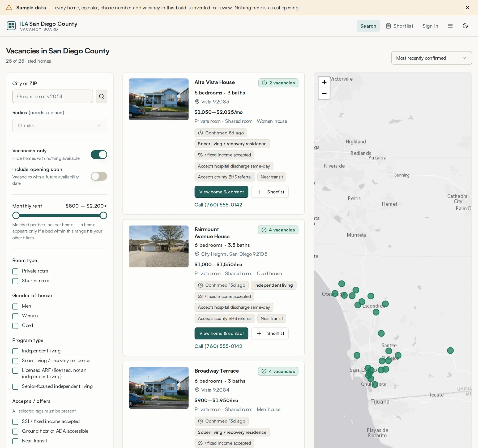The height and width of the screenshot is (448, 478).
Task: Turn off the Vacancies only switch
Action: 99,154
